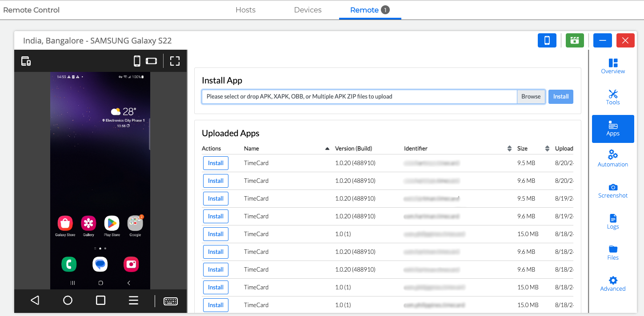Sort apps by Identifier column
The height and width of the screenshot is (316, 644).
(x=509, y=149)
